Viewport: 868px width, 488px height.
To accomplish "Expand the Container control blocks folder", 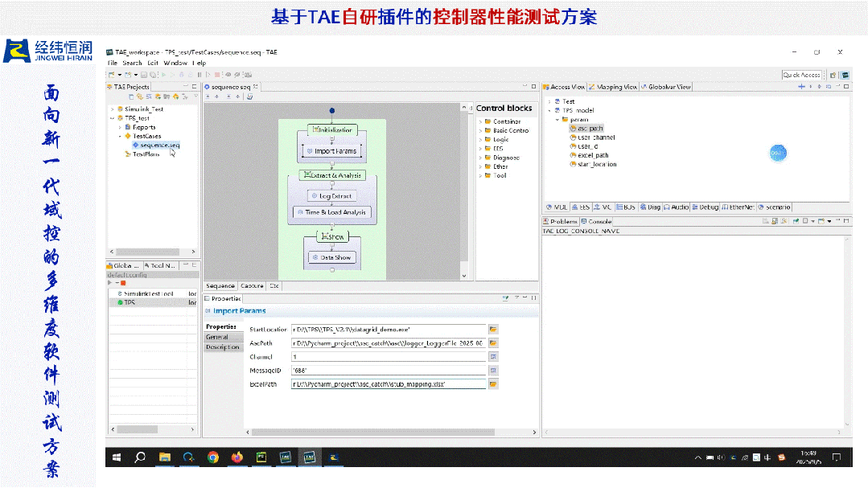I will pyautogui.click(x=480, y=121).
